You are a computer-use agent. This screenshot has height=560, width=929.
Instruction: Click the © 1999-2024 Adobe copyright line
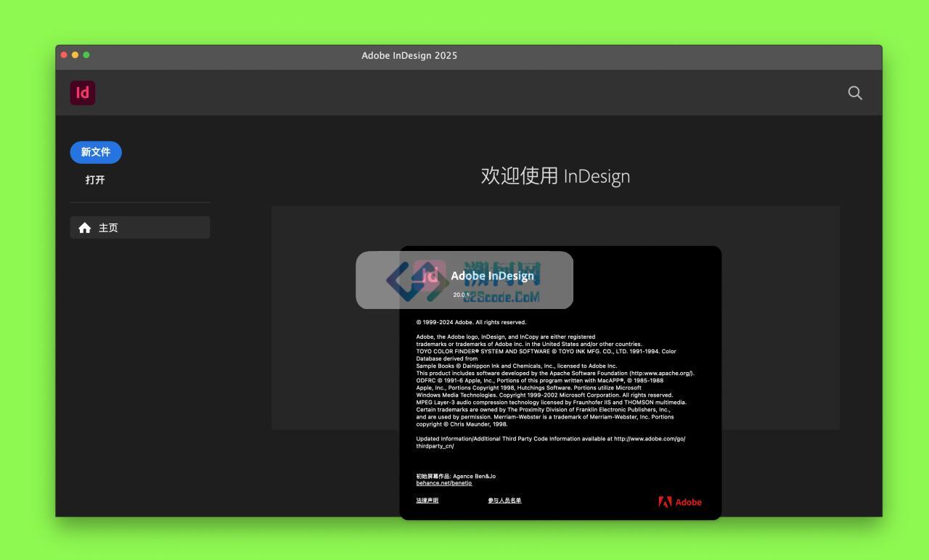tap(471, 322)
